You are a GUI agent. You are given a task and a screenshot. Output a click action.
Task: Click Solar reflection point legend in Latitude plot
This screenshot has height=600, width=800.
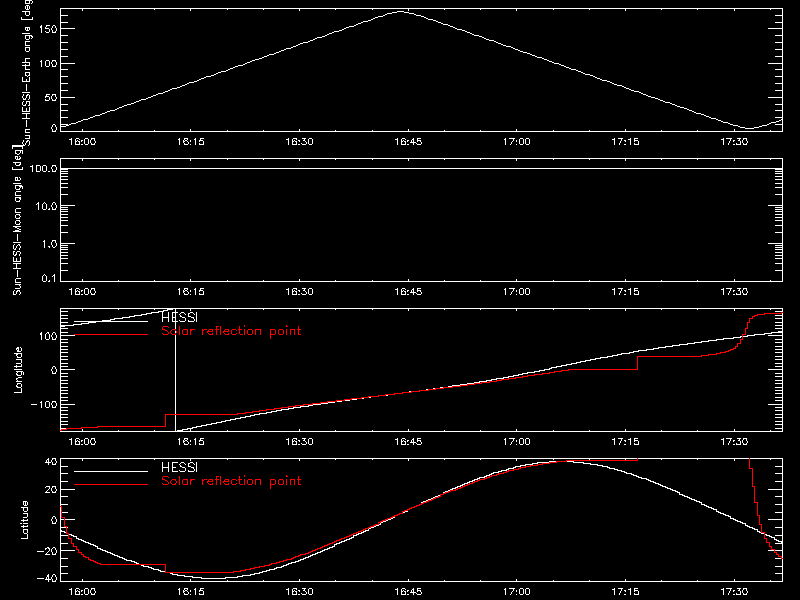[x=231, y=481]
